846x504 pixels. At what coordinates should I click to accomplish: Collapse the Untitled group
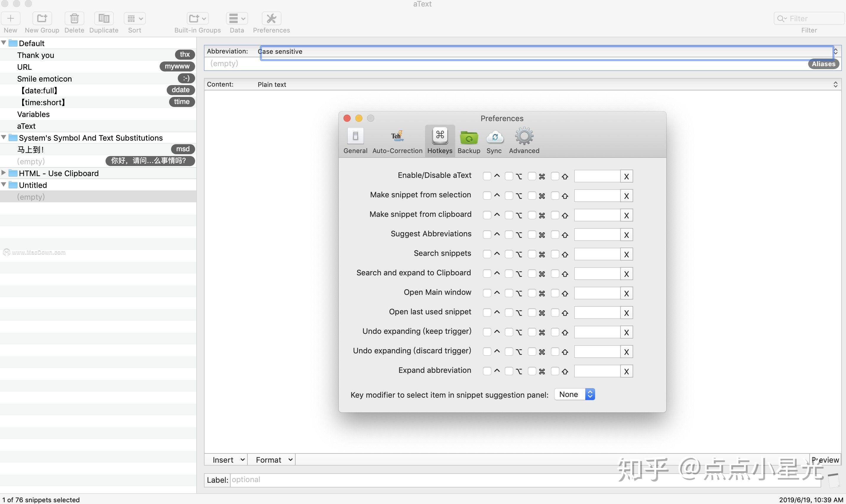point(4,184)
